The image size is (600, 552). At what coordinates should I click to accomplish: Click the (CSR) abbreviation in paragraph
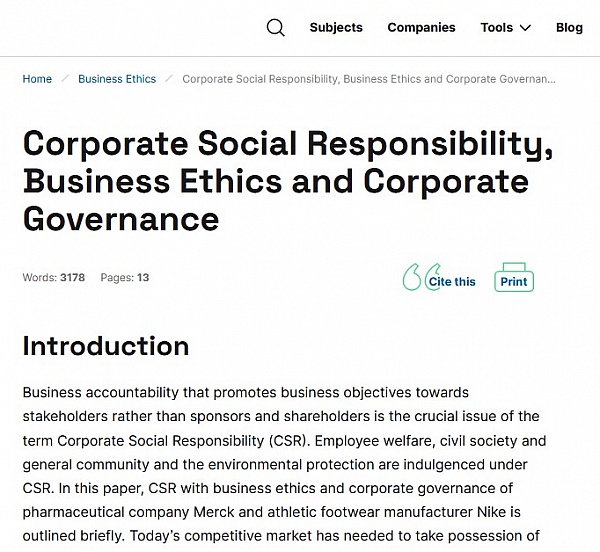tap(288, 441)
